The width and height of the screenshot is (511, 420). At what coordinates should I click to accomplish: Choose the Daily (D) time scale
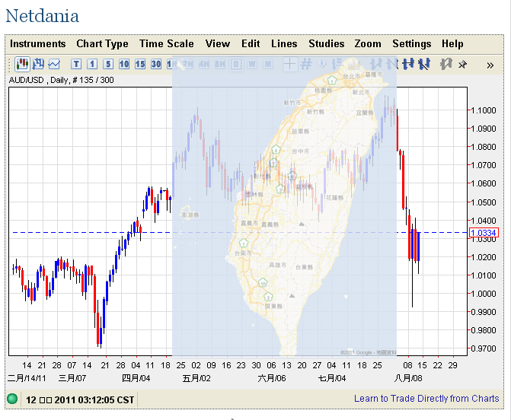pos(236,64)
